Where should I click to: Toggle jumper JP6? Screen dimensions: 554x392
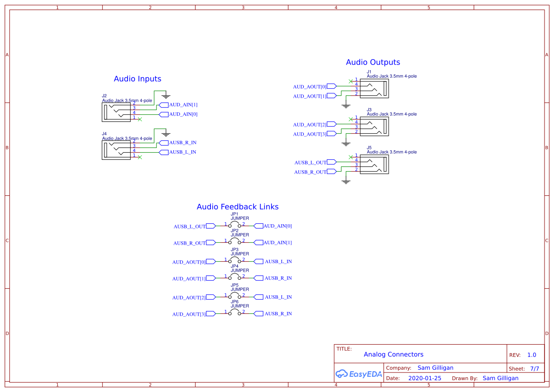234,311
